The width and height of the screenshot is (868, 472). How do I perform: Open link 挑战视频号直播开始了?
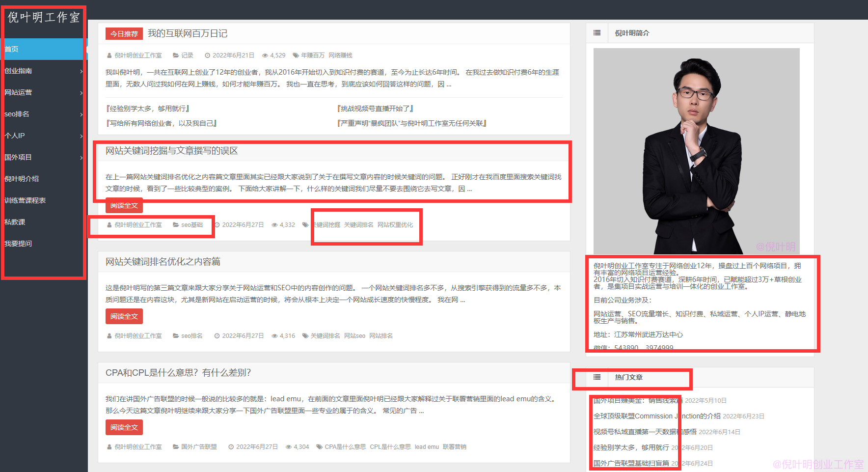pos(376,109)
